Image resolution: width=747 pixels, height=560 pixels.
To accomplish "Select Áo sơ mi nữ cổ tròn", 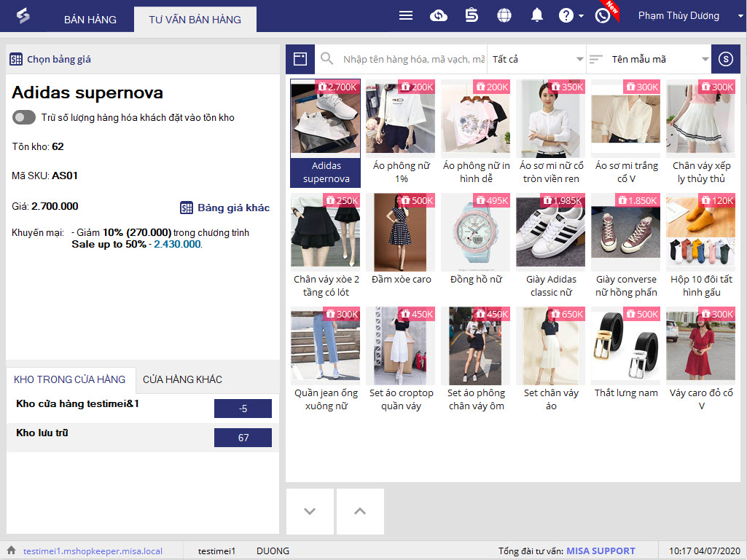I will click(x=551, y=133).
